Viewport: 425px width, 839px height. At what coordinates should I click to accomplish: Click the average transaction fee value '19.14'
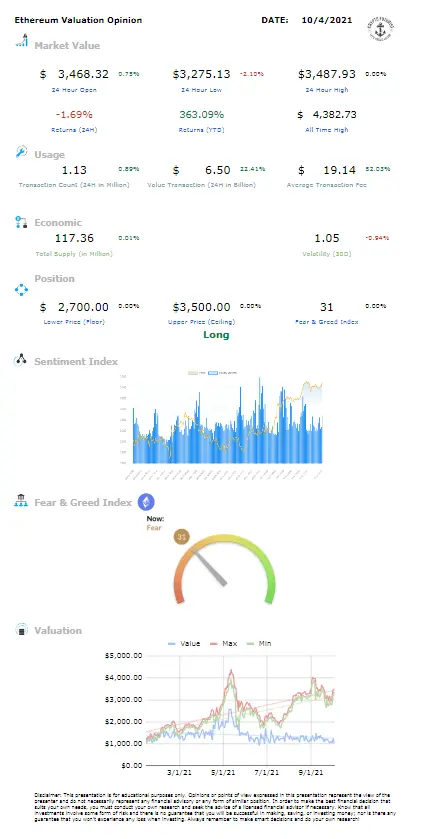[x=339, y=170]
